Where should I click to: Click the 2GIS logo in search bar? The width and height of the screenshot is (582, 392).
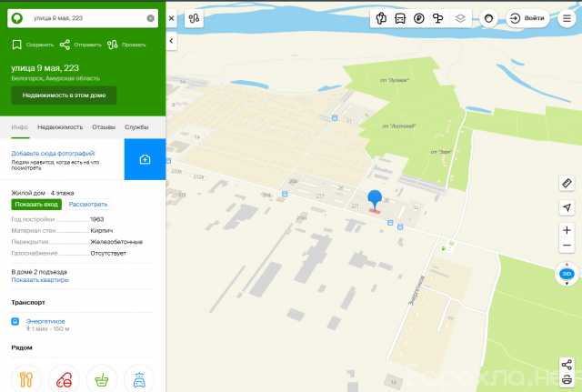(17, 18)
